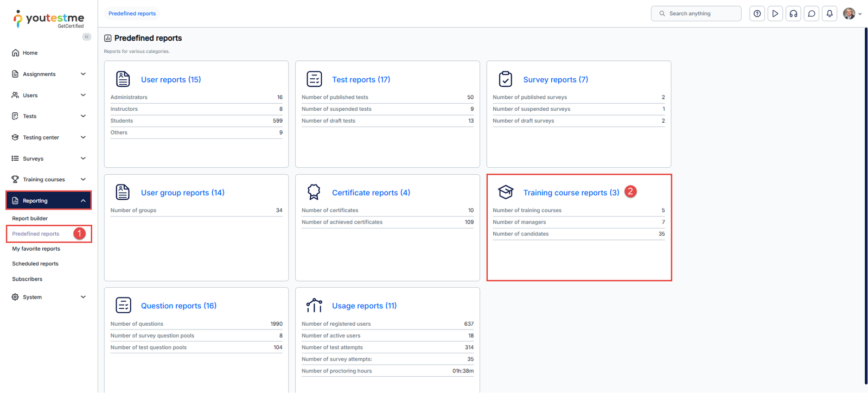Image resolution: width=868 pixels, height=393 pixels.
Task: Expand the Testing center submenu
Action: pos(83,137)
